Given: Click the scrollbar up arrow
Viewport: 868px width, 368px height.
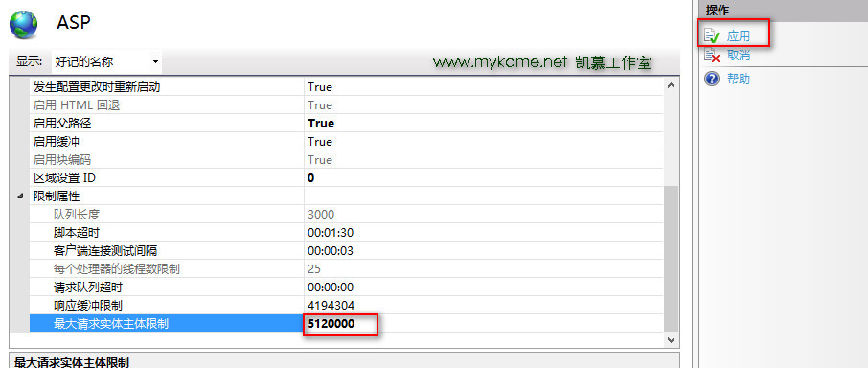Looking at the screenshot, I should pyautogui.click(x=671, y=86).
